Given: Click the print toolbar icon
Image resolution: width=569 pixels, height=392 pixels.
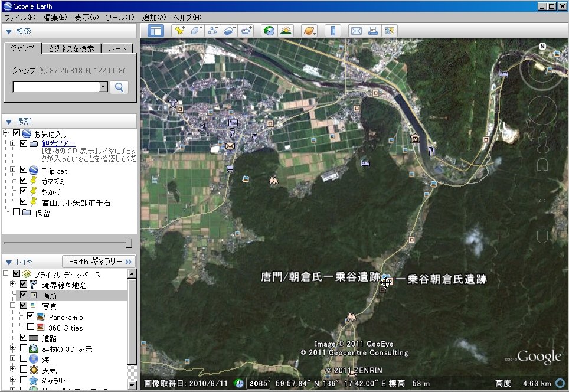Looking at the screenshot, I should tap(373, 31).
